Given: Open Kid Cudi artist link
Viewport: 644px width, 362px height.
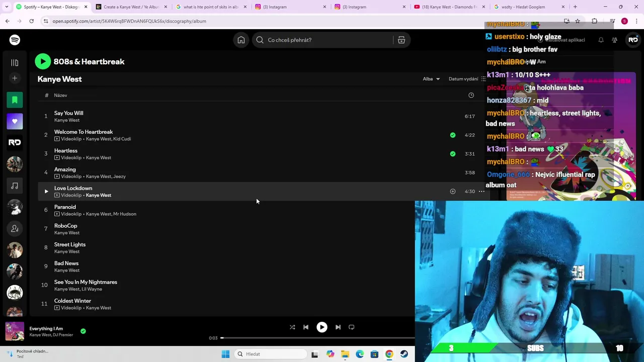Looking at the screenshot, I should tap(122, 139).
